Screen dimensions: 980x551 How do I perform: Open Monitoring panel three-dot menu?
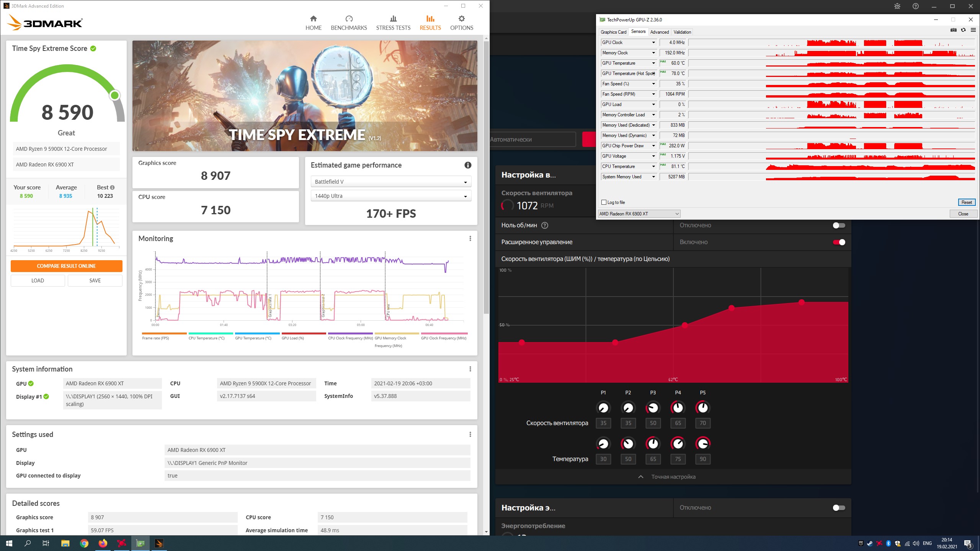470,239
